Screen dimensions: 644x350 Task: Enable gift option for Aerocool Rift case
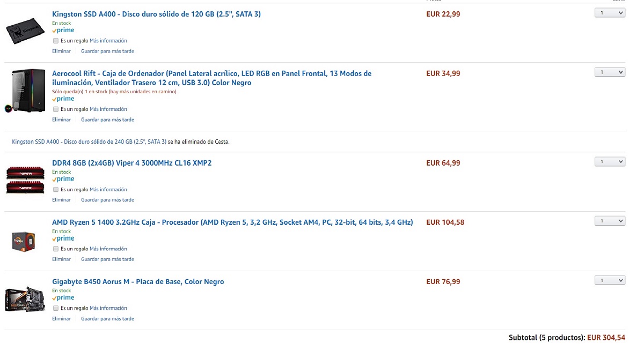point(56,109)
